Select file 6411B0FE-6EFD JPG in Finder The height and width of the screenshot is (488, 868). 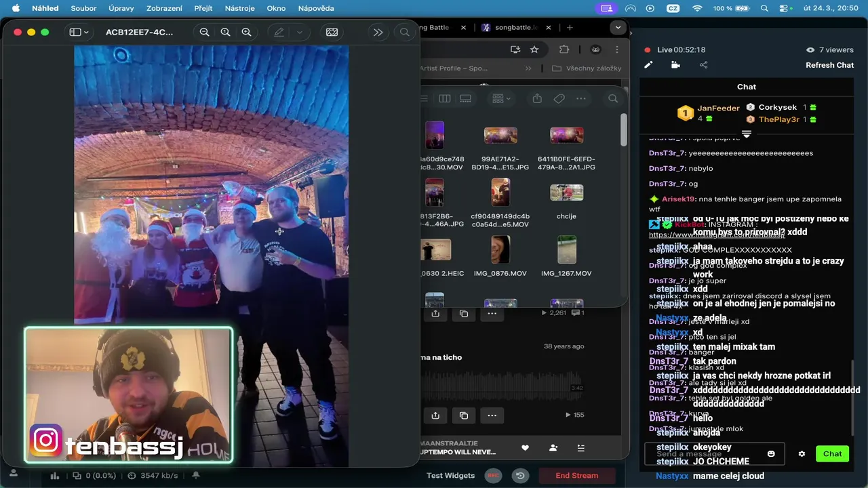[566, 146]
